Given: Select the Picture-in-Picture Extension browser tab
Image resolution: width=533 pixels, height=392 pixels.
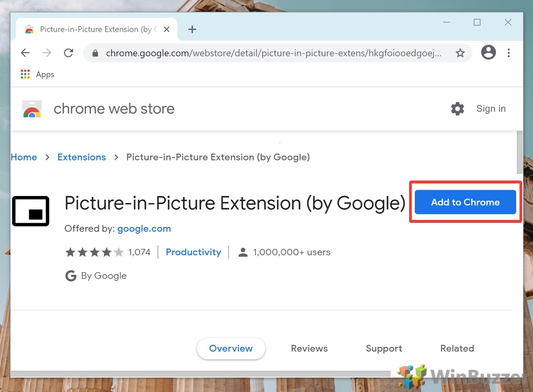Looking at the screenshot, I should pos(97,29).
